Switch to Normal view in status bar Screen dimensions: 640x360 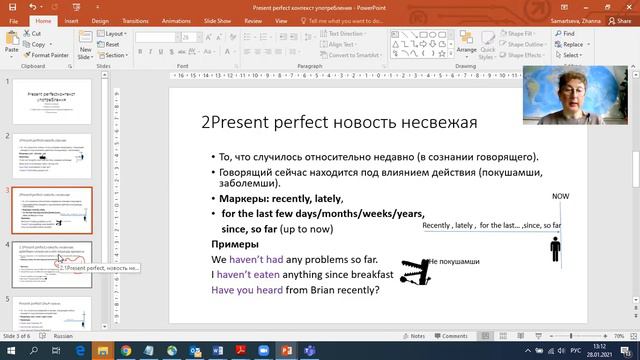click(485, 336)
